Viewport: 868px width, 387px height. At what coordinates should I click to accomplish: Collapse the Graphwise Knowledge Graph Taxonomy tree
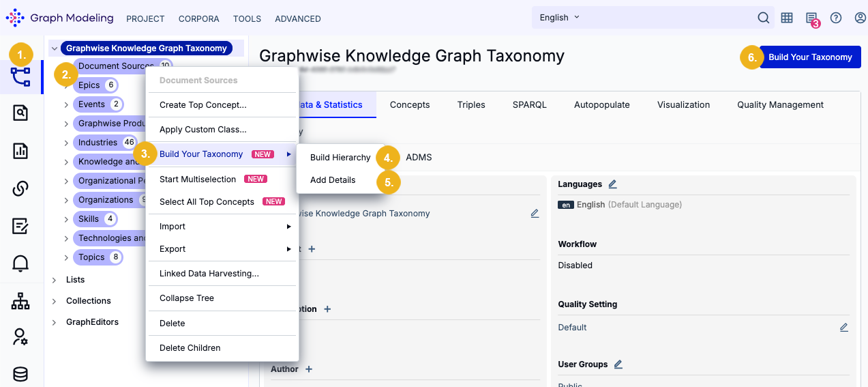[55, 48]
